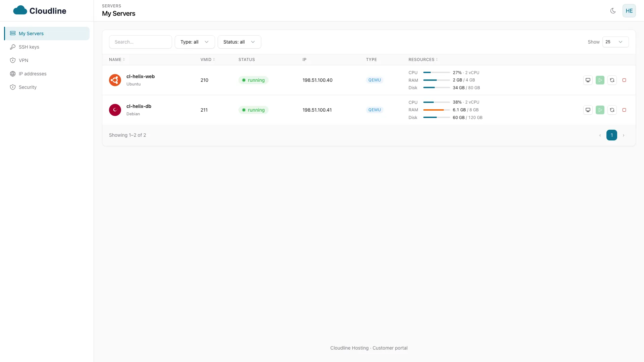Click VMID 211 cell

point(204,110)
